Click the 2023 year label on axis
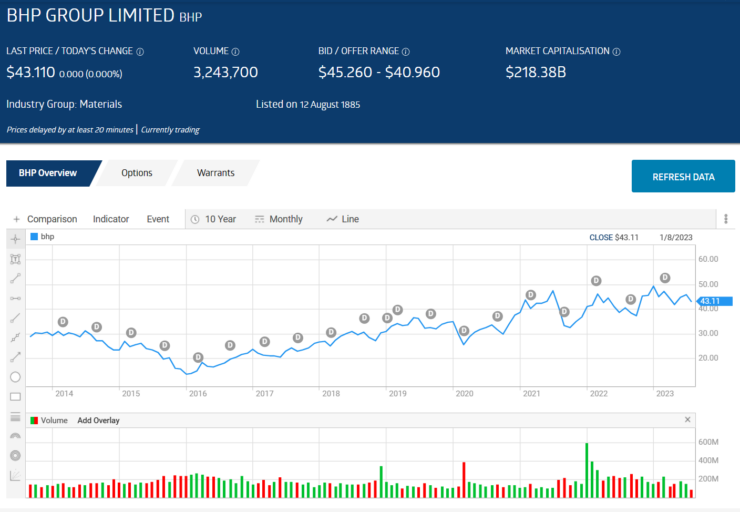 [665, 394]
